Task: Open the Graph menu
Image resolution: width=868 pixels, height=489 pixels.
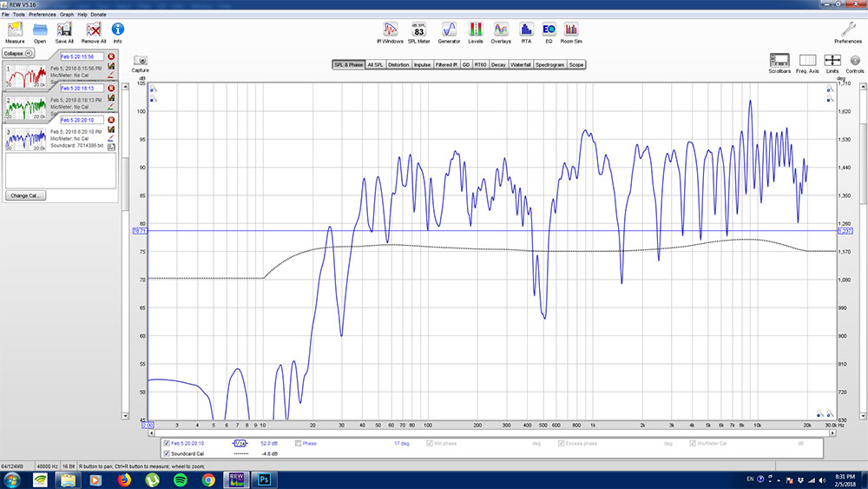Action: click(x=67, y=15)
